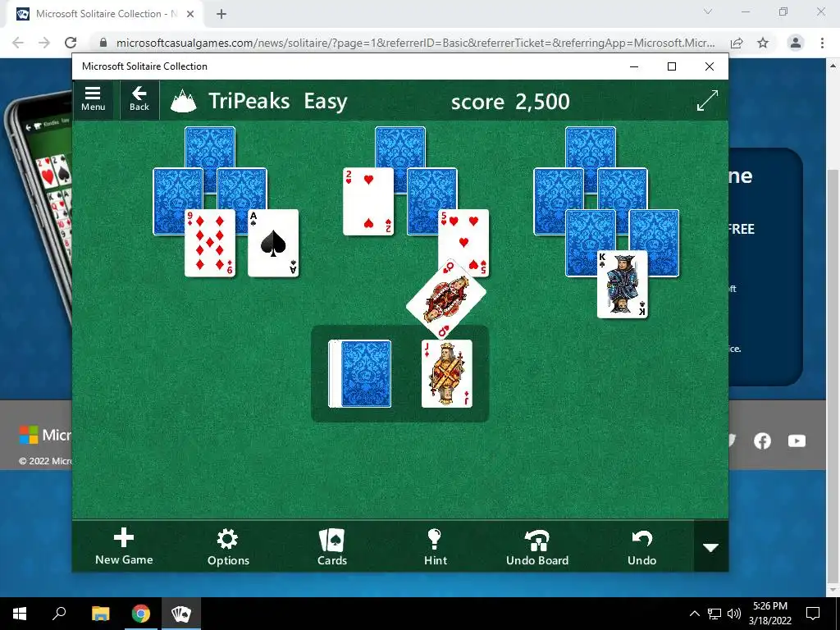
Task: Visit the Facebook page link
Action: tap(762, 441)
